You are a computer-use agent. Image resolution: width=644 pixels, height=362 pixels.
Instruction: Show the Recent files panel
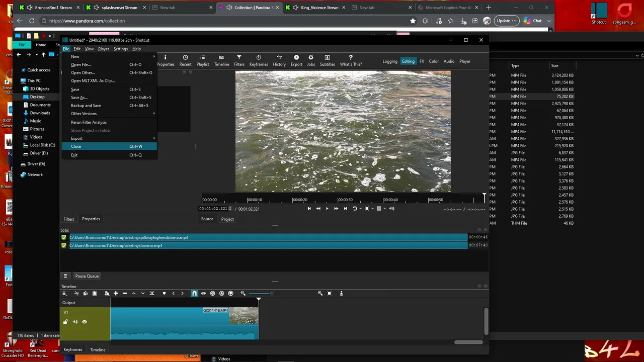point(185,60)
